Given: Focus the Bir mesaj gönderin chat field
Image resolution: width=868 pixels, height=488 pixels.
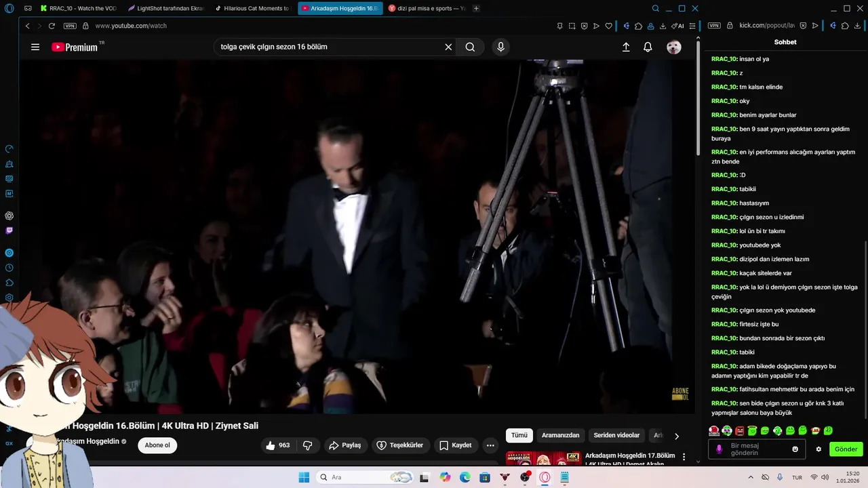Looking at the screenshot, I should [756, 449].
